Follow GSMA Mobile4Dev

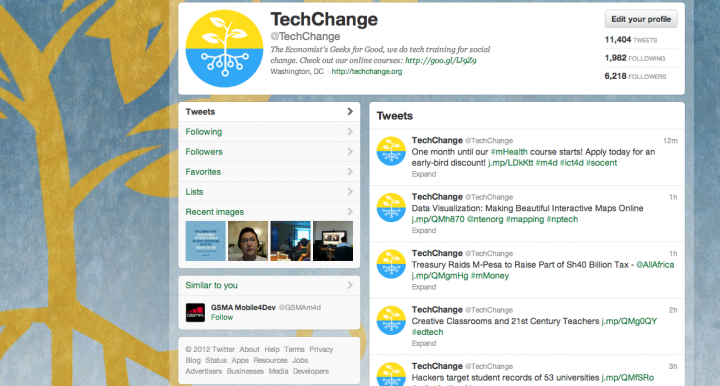pyautogui.click(x=222, y=317)
